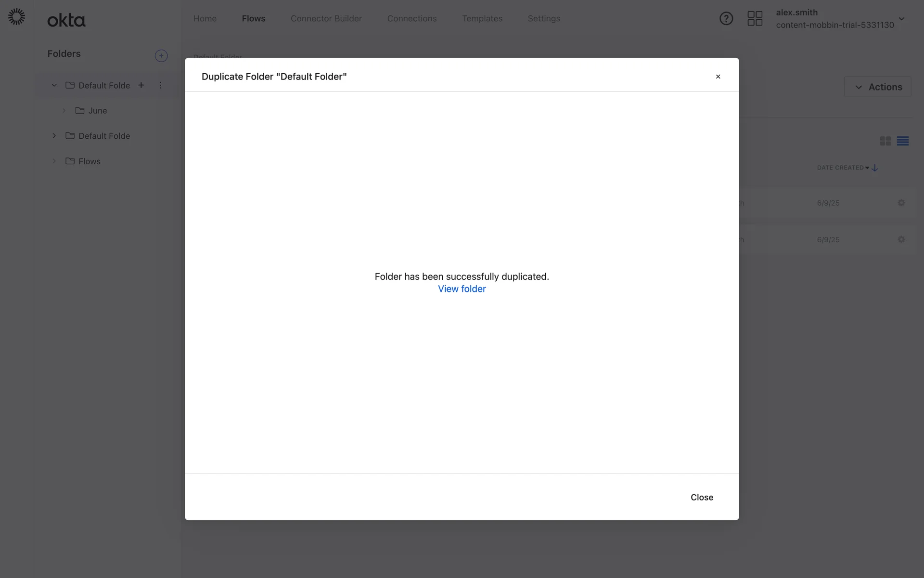Switch to list view layout

click(902, 141)
